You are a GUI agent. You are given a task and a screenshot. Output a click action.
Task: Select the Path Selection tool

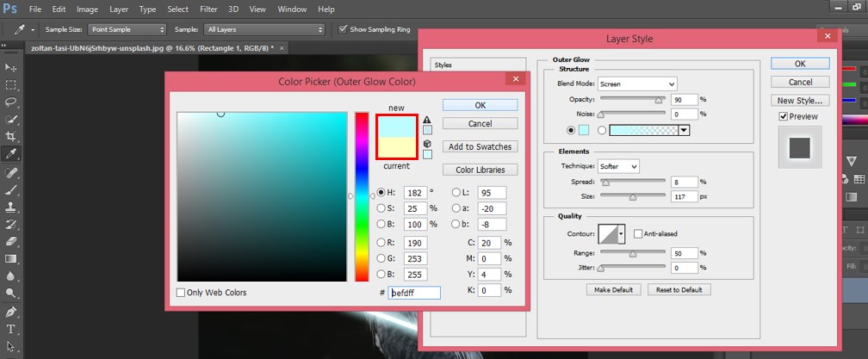[10, 346]
